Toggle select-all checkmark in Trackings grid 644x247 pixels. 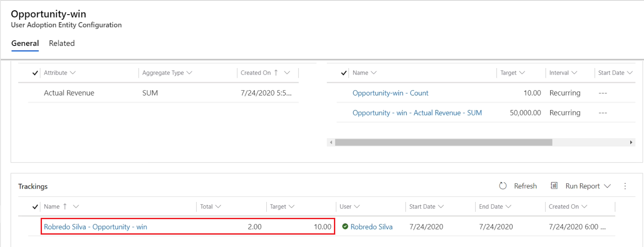tap(35, 206)
